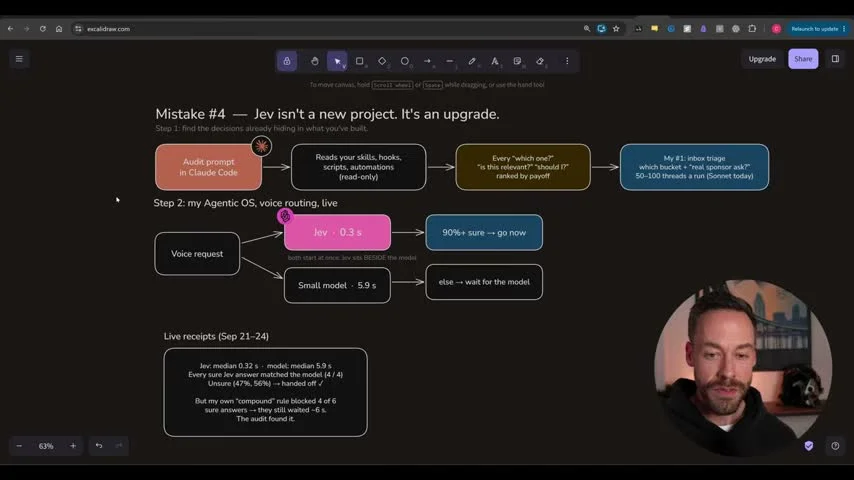Bookmark the page with the star icon
This screenshot has width=854, height=480.
click(616, 29)
